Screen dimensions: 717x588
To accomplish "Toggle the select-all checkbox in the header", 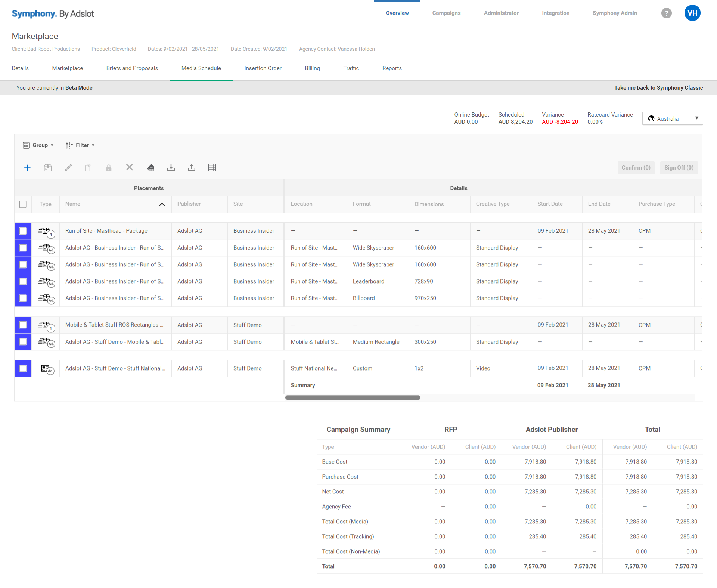I will (23, 204).
